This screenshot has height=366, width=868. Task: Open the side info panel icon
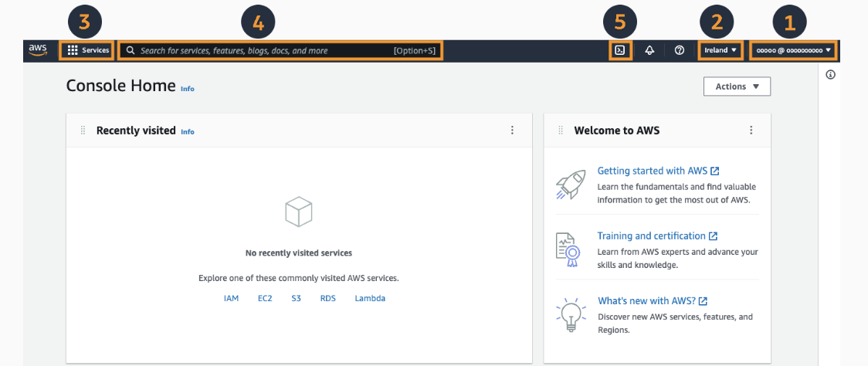point(830,75)
